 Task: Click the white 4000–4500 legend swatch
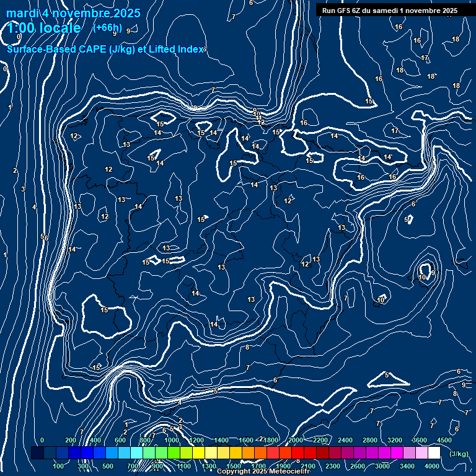tap(434, 452)
